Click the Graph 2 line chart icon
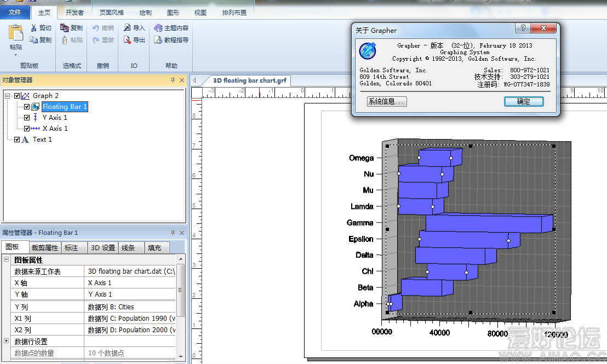This screenshot has height=364, width=607. pos(26,96)
